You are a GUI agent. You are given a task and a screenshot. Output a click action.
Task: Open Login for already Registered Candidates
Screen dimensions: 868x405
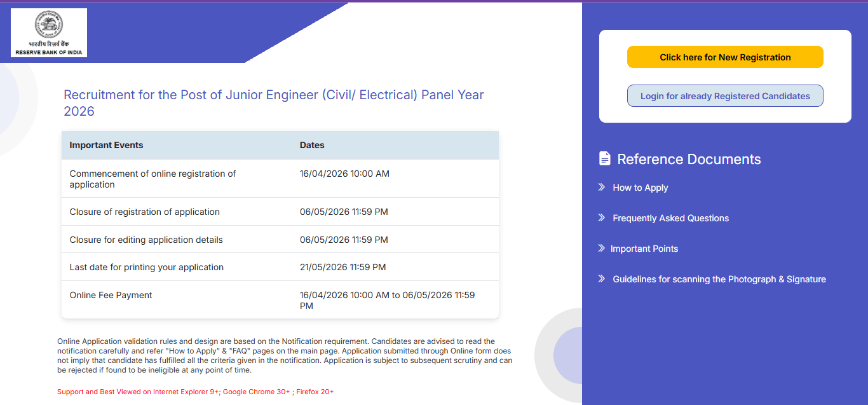pyautogui.click(x=724, y=95)
